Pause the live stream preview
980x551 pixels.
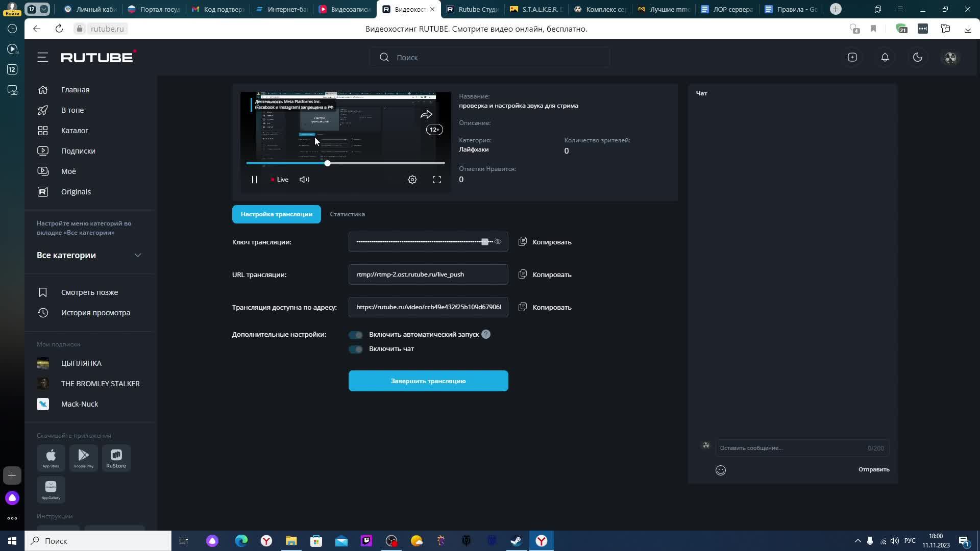pyautogui.click(x=254, y=180)
